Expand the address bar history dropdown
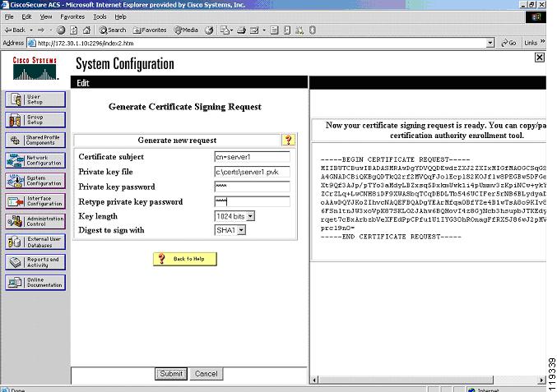Screen dimensions: 557x392 [490, 43]
